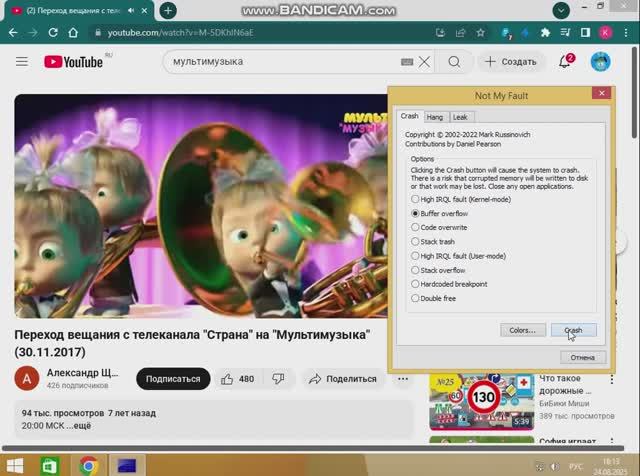
Task: Select Buffer overflow radio option
Action: click(x=439, y=214)
